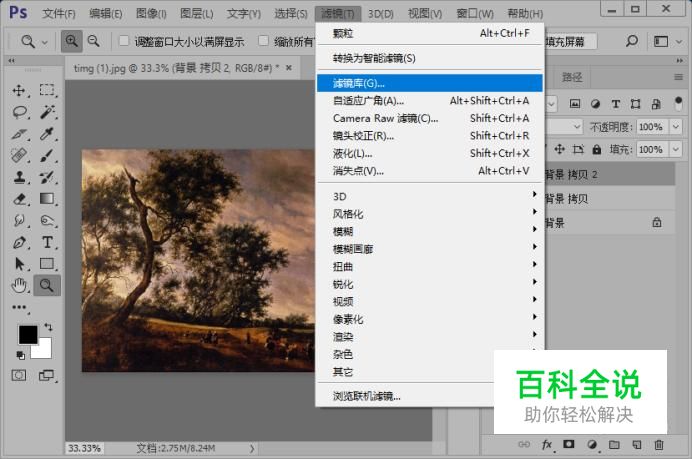Choose 液化(L)... menu entry

tap(430, 154)
